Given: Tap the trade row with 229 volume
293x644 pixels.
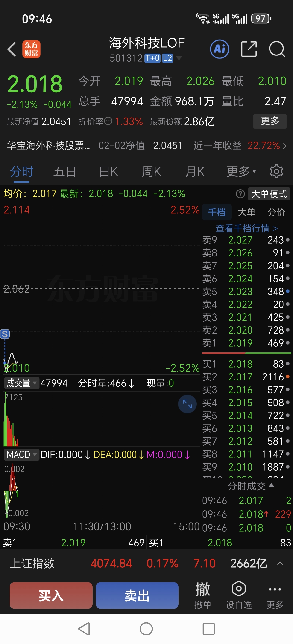Looking at the screenshot, I should coord(246,514).
